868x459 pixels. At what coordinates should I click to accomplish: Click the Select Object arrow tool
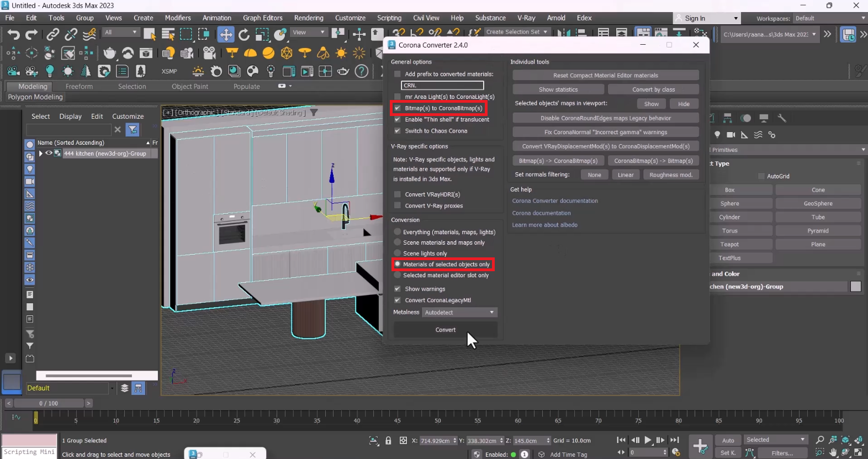[x=150, y=34]
